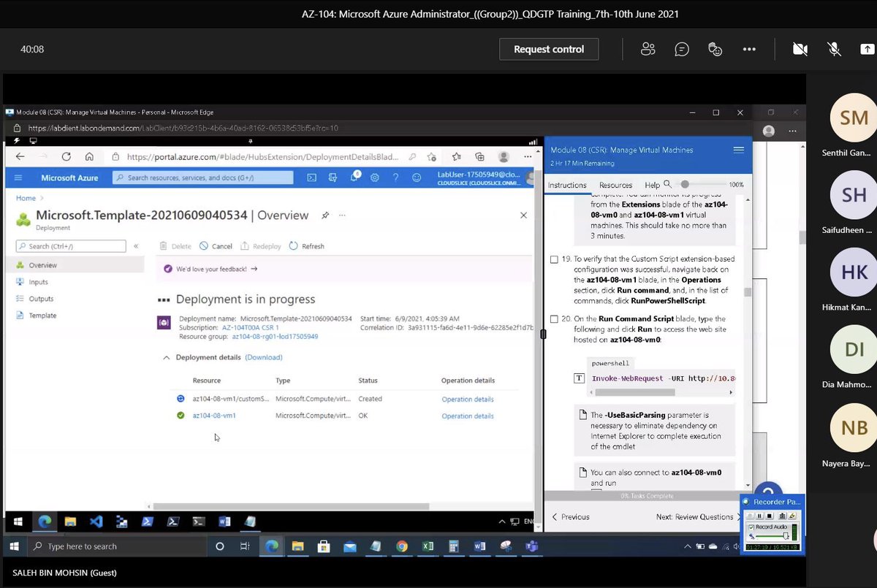Click the Download deployment details link

264,358
